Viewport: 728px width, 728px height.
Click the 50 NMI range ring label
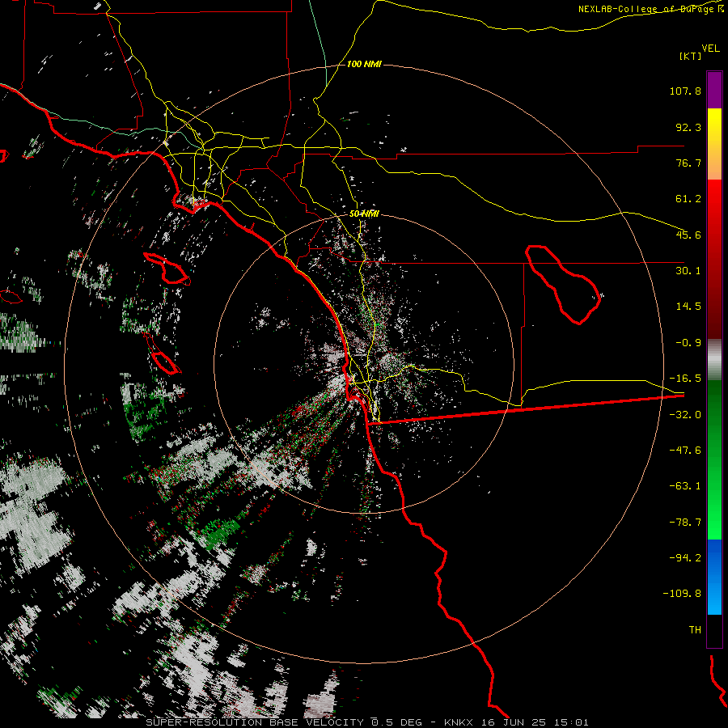coord(364,214)
